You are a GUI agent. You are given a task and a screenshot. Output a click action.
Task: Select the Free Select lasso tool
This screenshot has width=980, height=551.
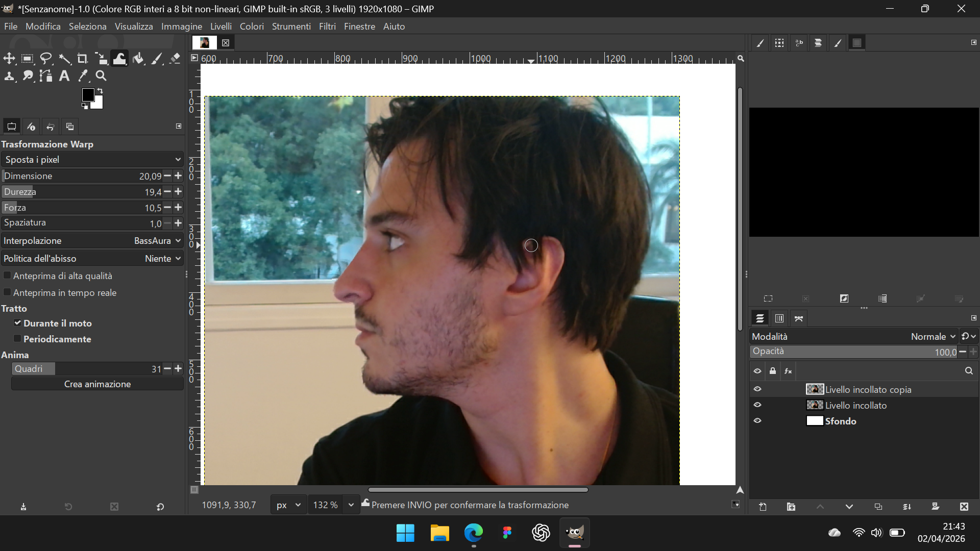point(46,59)
